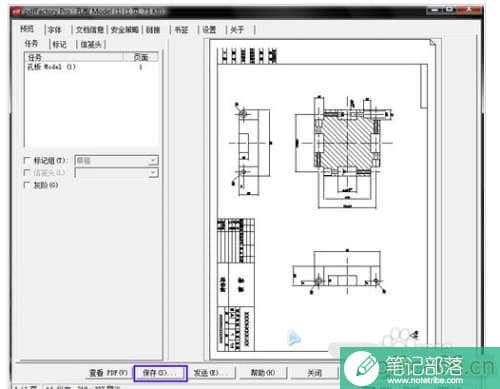The image size is (500, 389).
Task: Select the 'Model (1)' job row
Action: [92, 67]
